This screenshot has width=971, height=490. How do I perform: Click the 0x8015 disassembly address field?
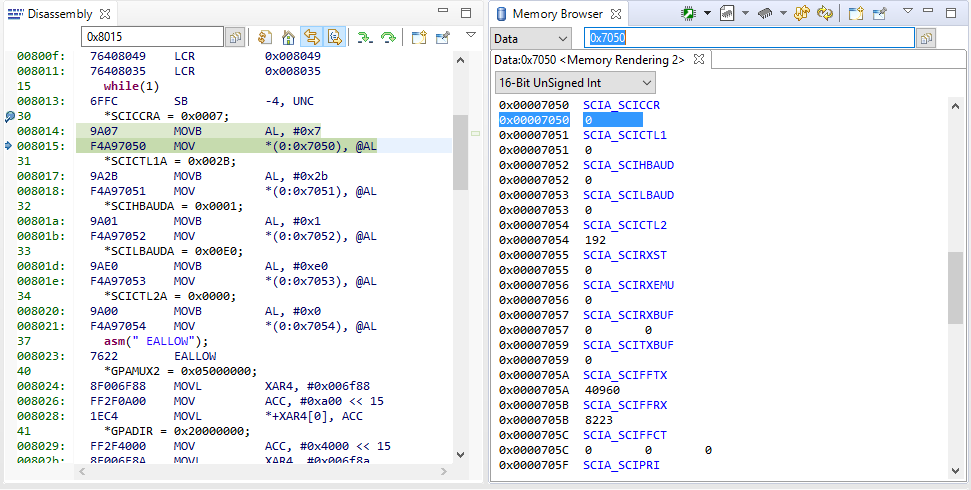point(152,37)
